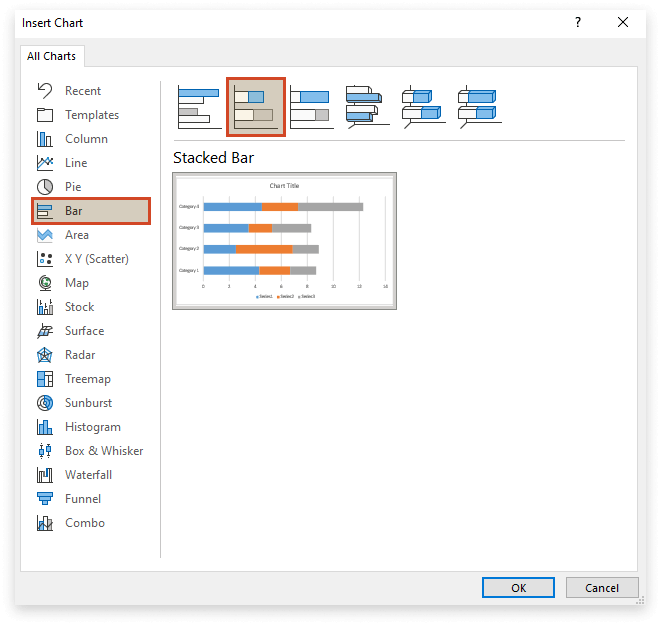The image size is (661, 625).
Task: Open the Map chart category
Action: [91, 283]
